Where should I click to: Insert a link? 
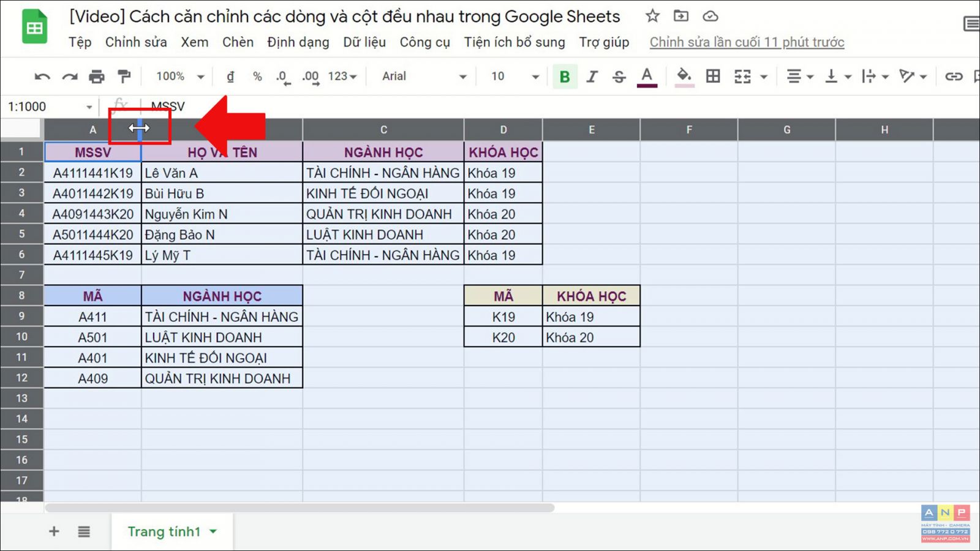[954, 77]
